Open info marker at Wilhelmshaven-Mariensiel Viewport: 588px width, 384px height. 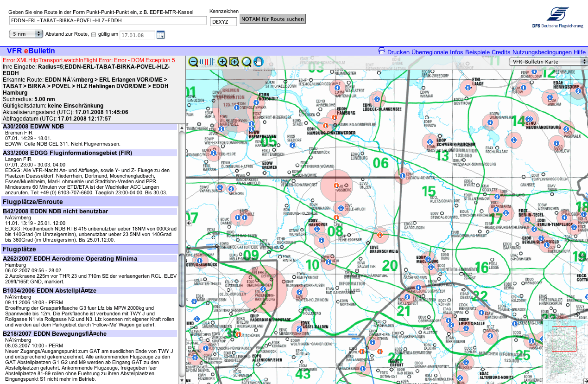tap(221, 128)
